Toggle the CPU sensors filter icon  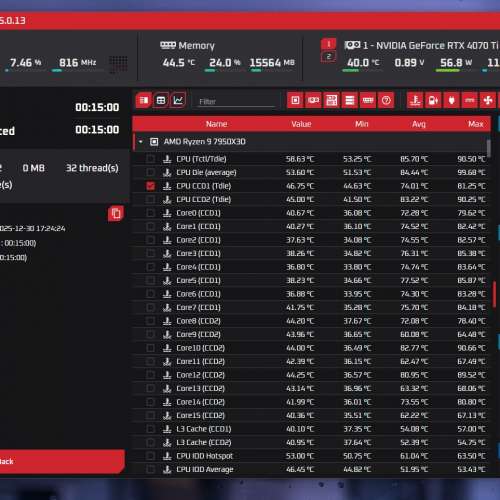tap(295, 100)
